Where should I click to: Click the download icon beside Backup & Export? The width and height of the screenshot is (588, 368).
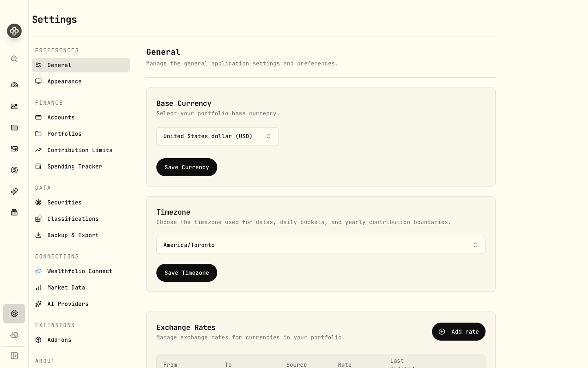pyautogui.click(x=38, y=235)
